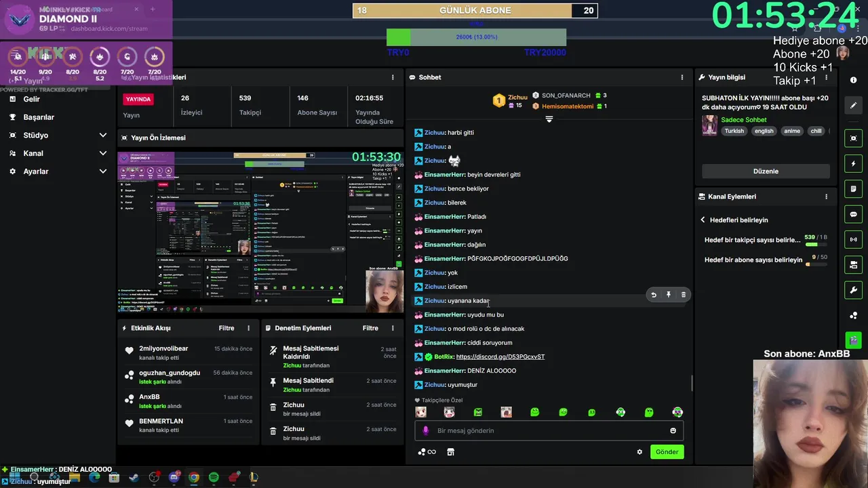The width and height of the screenshot is (868, 488).
Task: Click follower goal progress bar 539
Action: point(816,244)
